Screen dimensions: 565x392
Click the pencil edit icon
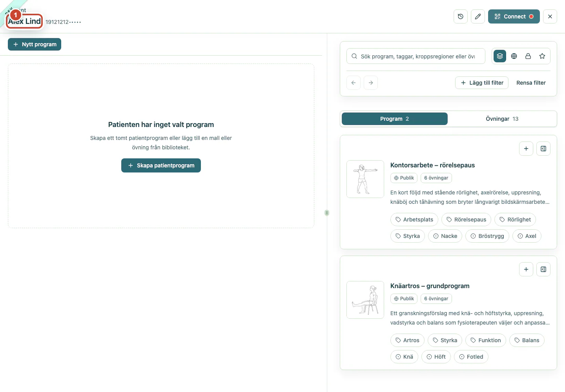[478, 16]
